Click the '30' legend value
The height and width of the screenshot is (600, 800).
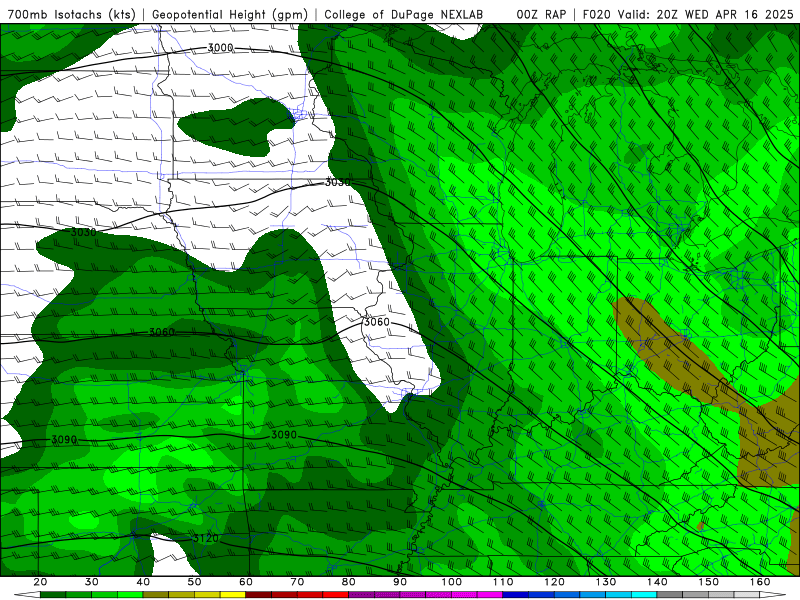click(92, 582)
